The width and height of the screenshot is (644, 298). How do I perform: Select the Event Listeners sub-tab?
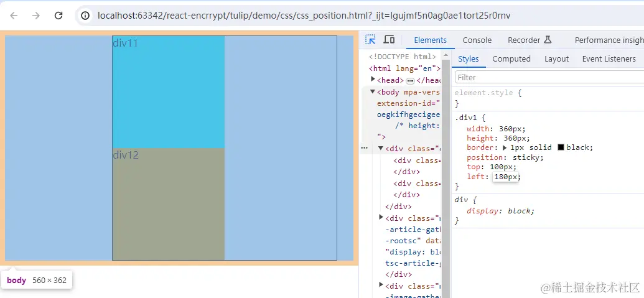(x=609, y=58)
